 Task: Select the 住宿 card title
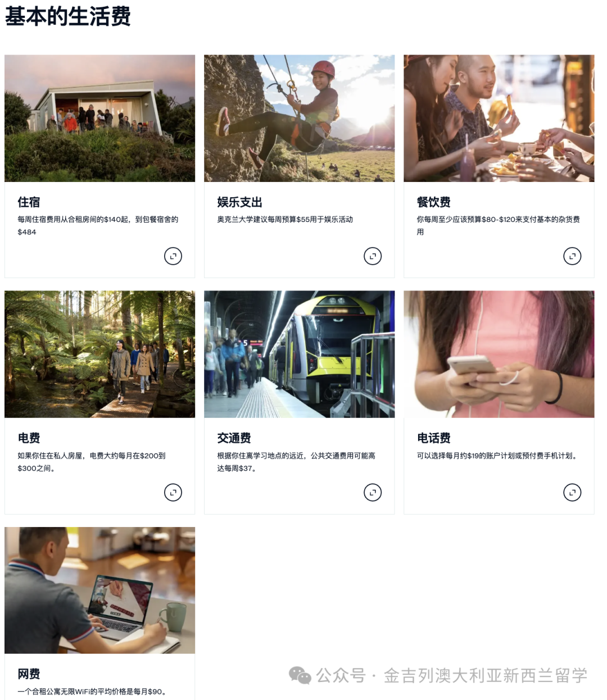(29, 202)
